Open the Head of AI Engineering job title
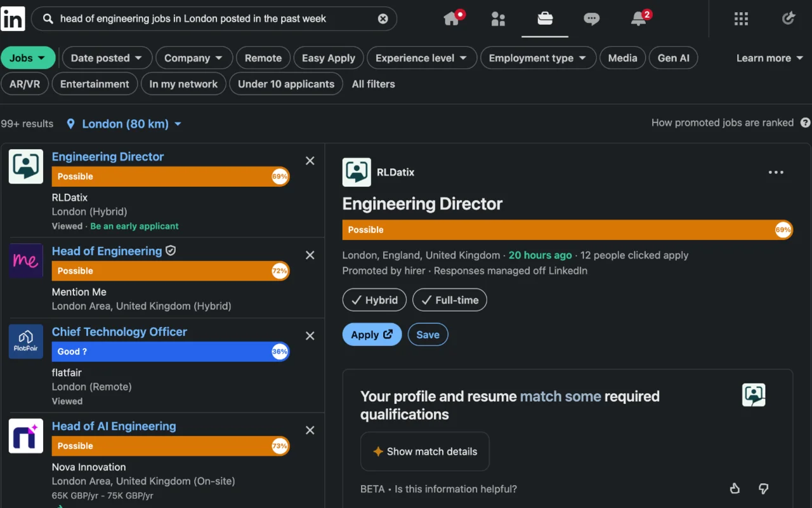This screenshot has width=812, height=508. [114, 426]
